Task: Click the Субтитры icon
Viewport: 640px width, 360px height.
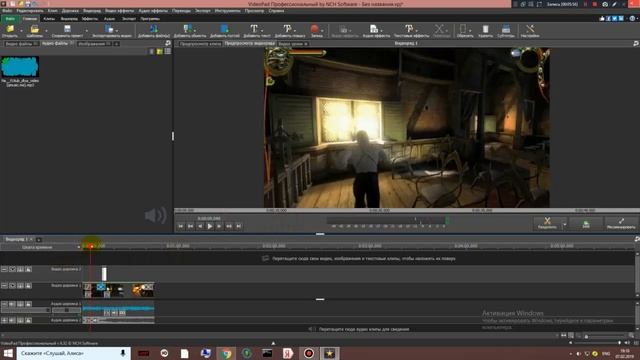Action: tap(506, 29)
